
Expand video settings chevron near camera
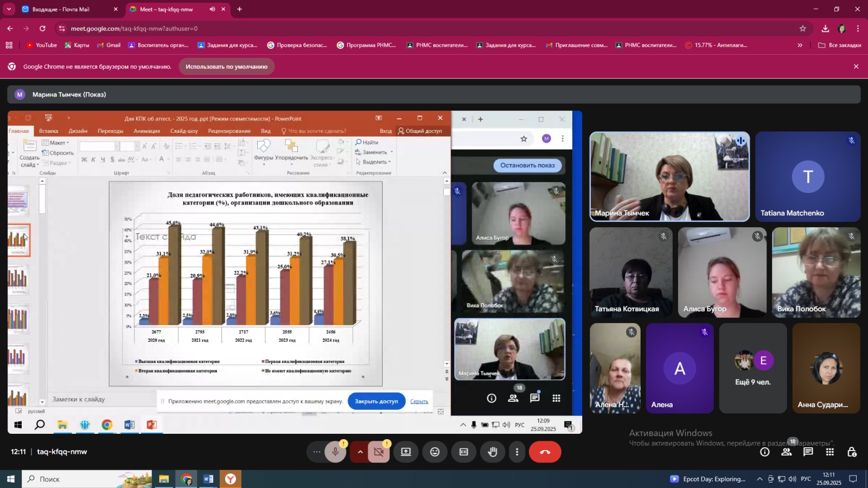click(x=360, y=452)
